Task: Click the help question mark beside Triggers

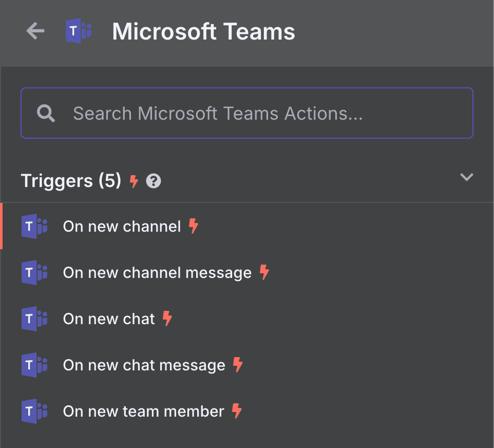Action: (x=154, y=181)
